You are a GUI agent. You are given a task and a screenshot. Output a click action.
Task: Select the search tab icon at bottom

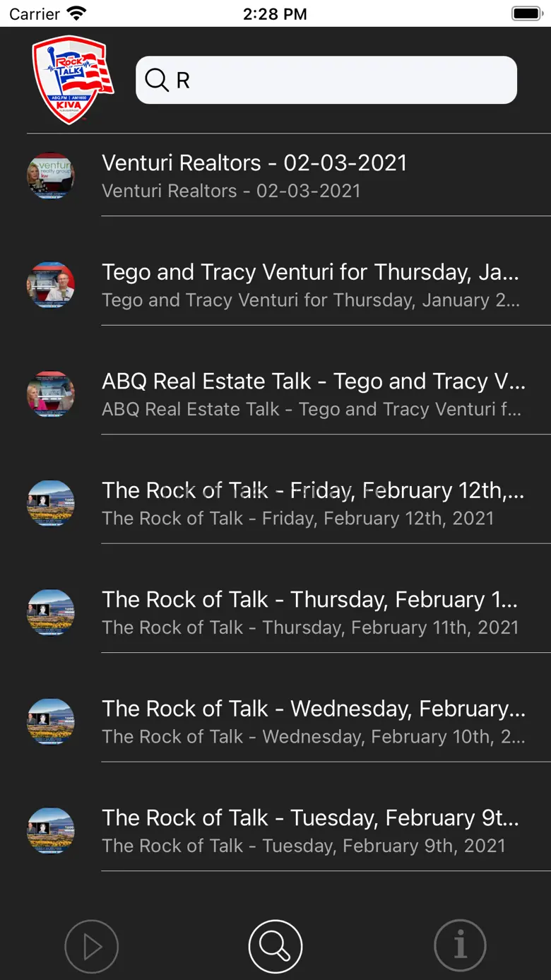click(x=275, y=946)
